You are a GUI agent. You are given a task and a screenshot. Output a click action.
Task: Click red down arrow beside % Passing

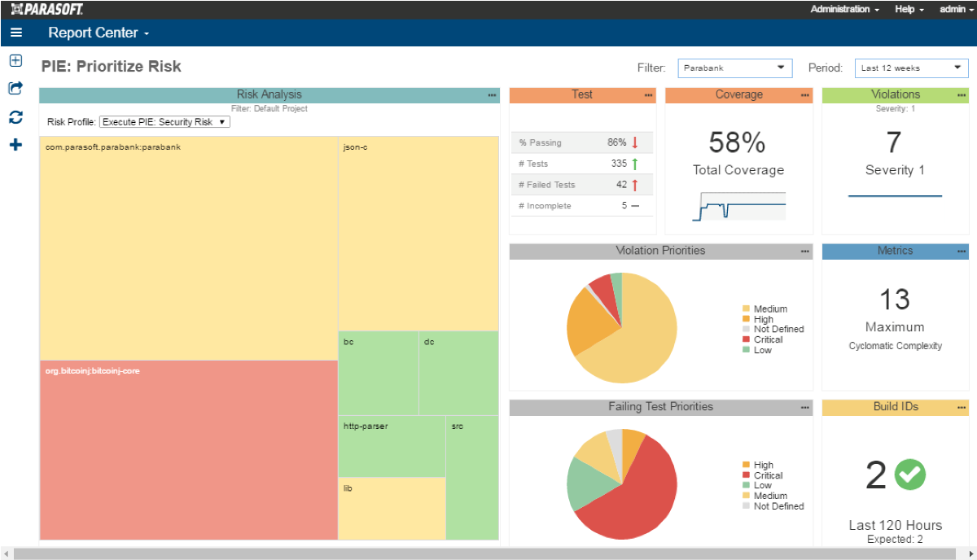coord(635,142)
